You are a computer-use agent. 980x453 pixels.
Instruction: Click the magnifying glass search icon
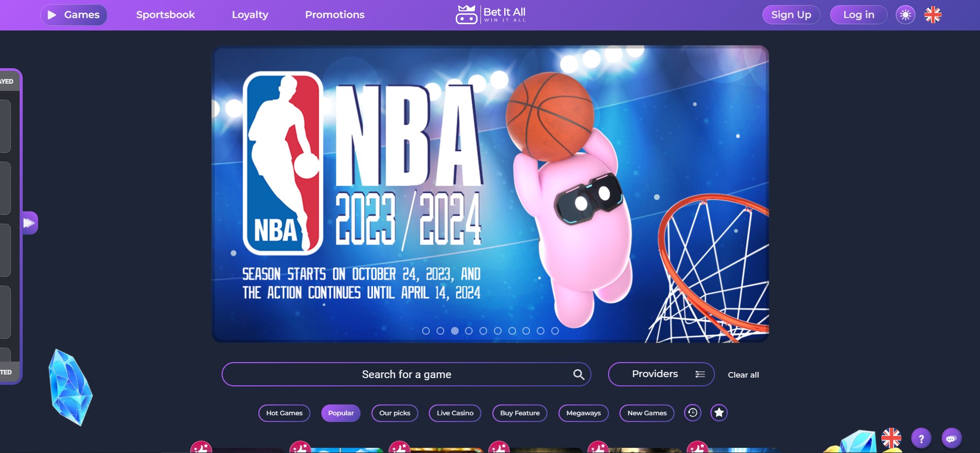[579, 374]
